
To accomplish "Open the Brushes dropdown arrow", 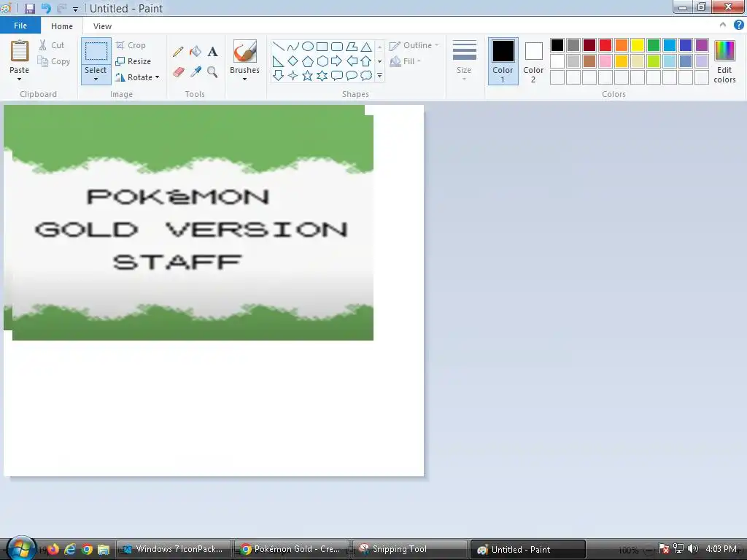I will [245, 79].
